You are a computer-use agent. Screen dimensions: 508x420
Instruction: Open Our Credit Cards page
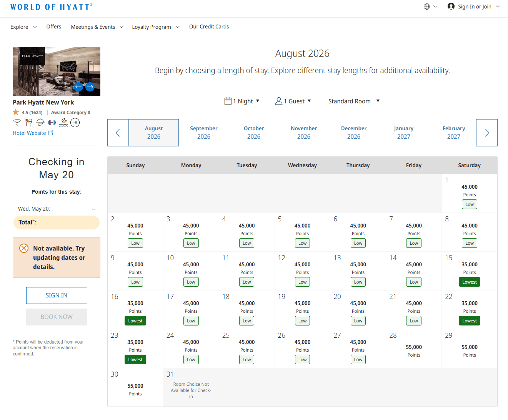[x=209, y=27]
